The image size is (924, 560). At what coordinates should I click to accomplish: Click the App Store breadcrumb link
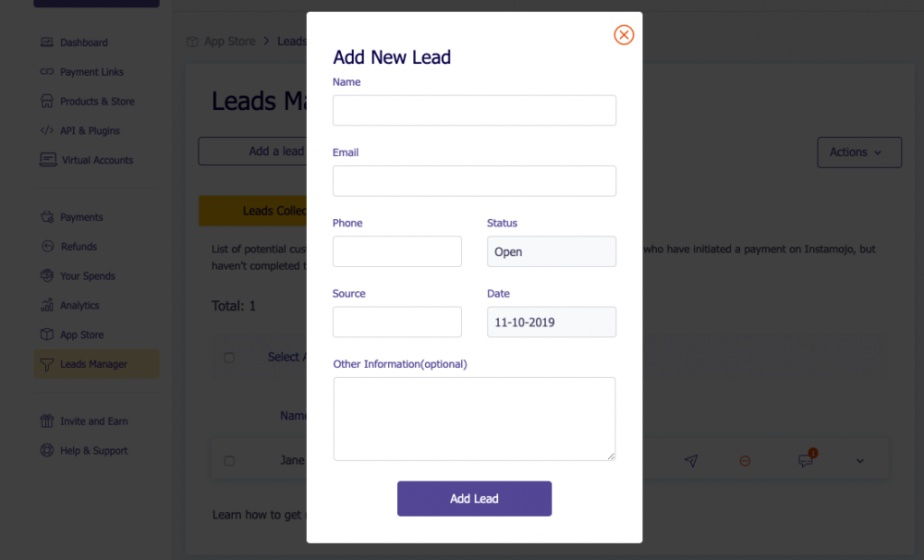[229, 41]
